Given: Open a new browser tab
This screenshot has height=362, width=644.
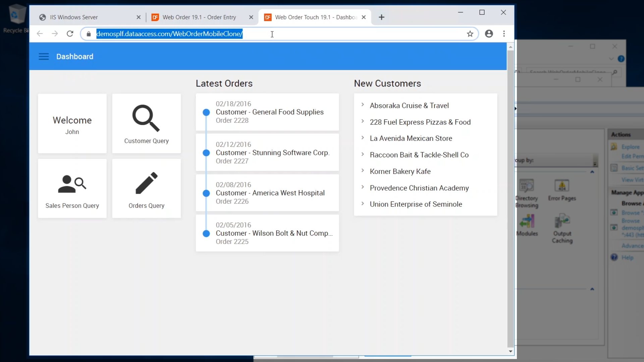Looking at the screenshot, I should (x=381, y=17).
